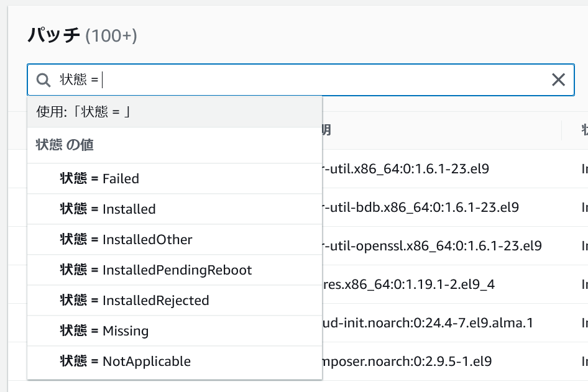Click the util-openssl.x86_64 patch row
Screen dimensions: 588x392
pos(433,245)
